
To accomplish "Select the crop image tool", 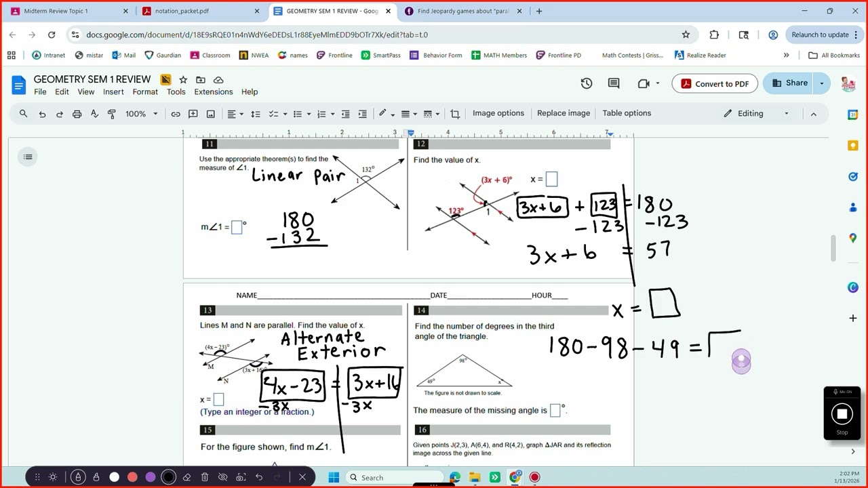I will coord(455,114).
